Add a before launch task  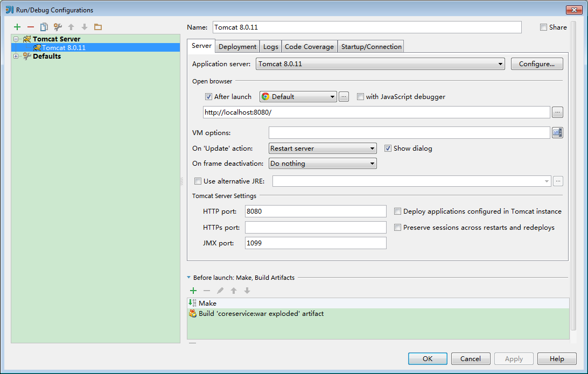click(x=193, y=291)
